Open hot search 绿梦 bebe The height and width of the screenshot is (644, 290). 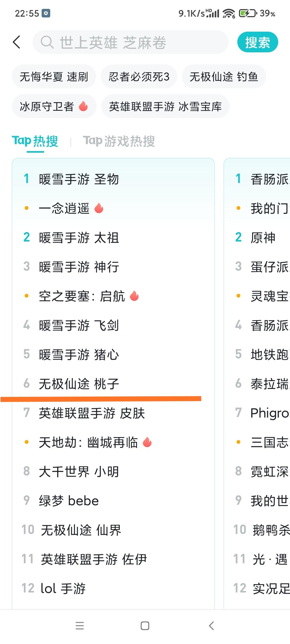point(69,501)
